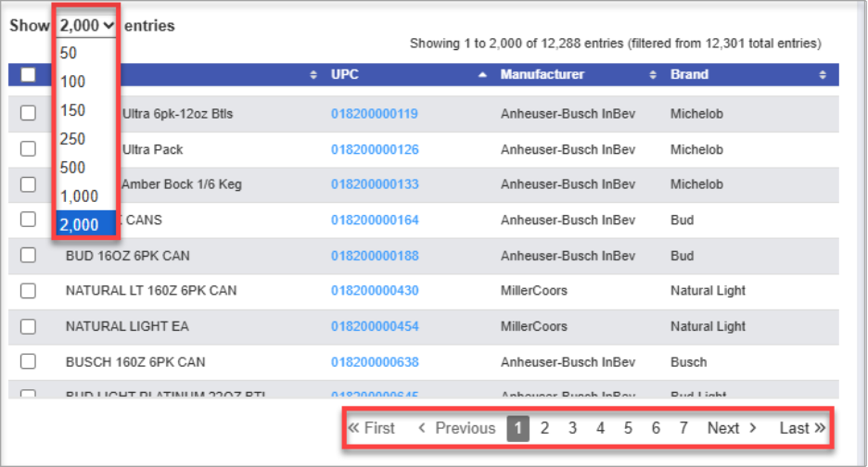Click the Showing 1 to 2,000 entries info text

point(615,44)
